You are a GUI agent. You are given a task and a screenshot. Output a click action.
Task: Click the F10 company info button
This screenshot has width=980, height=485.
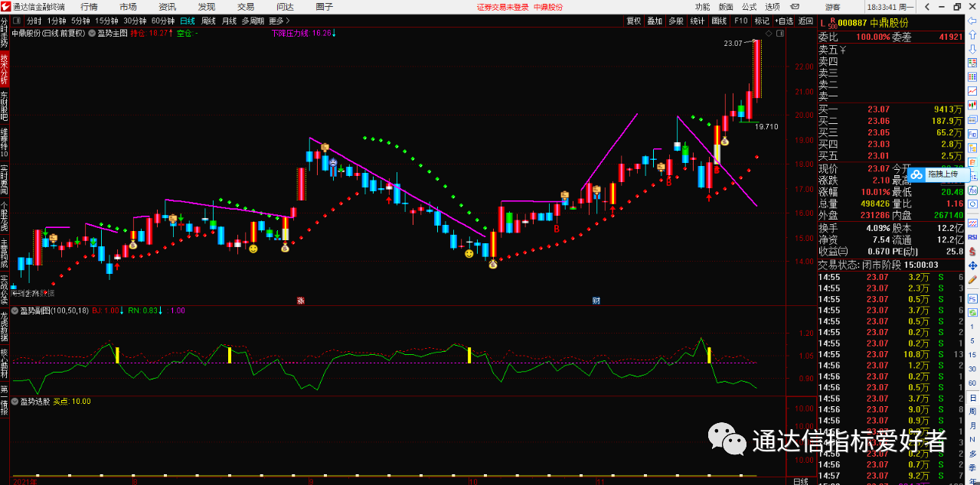pyautogui.click(x=740, y=21)
